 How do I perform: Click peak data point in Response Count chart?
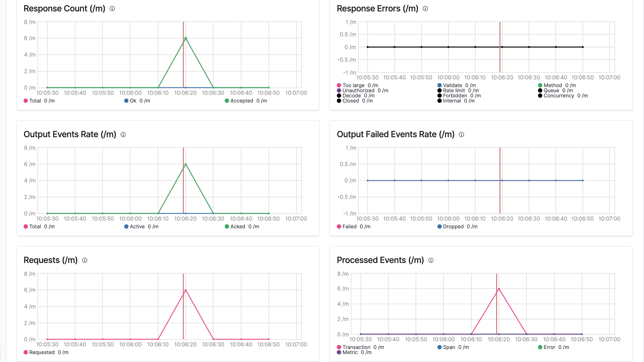[185, 38]
